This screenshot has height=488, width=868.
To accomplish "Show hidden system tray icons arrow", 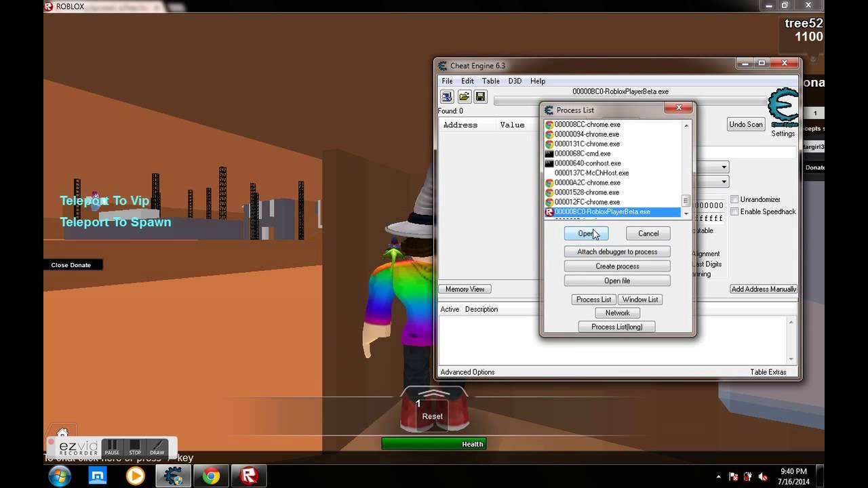I will click(x=719, y=476).
